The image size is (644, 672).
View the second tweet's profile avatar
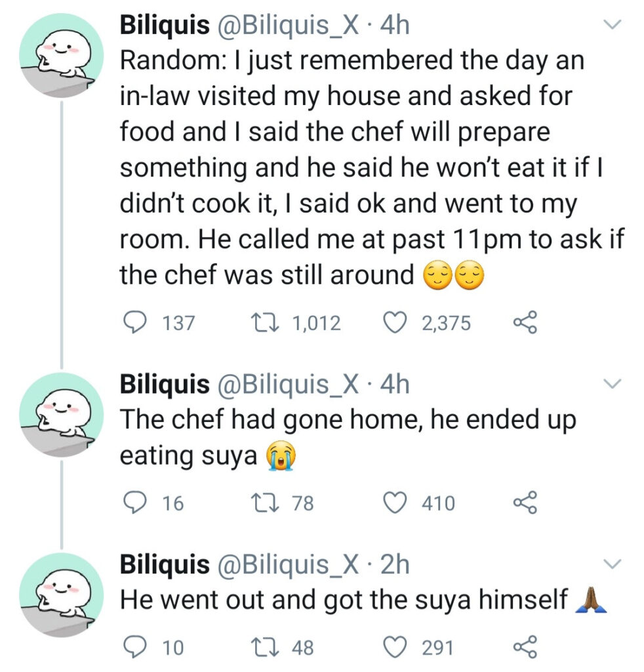[61, 415]
